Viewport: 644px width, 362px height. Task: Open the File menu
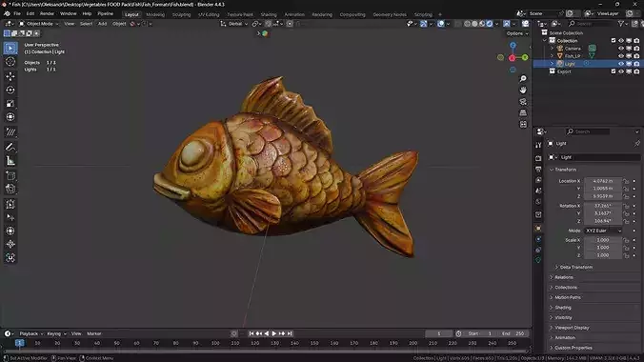click(x=17, y=13)
